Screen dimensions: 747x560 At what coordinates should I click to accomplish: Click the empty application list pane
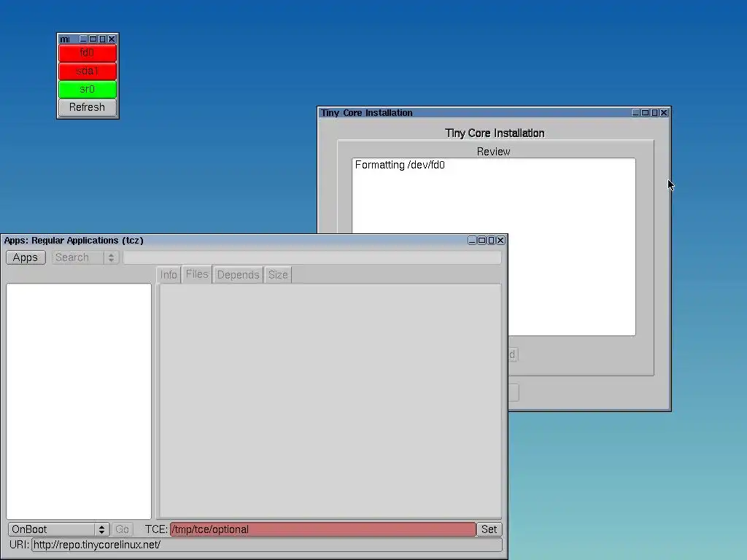coord(79,401)
